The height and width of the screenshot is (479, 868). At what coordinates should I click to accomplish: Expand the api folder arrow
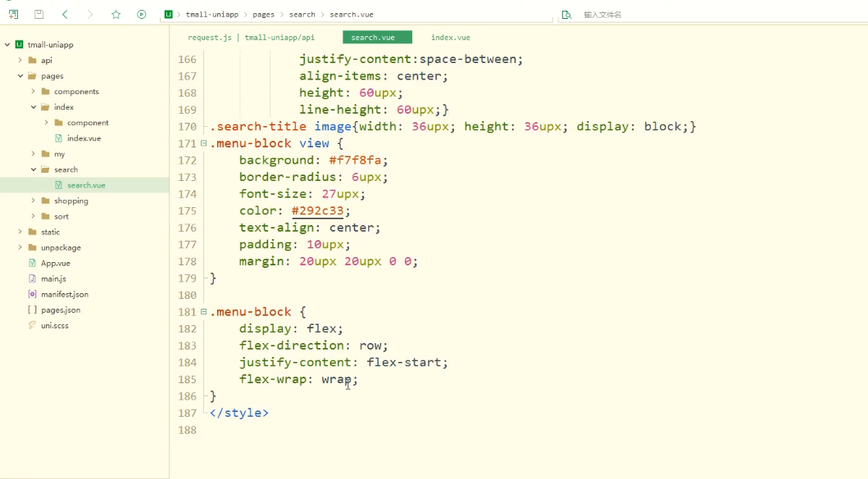pyautogui.click(x=20, y=60)
